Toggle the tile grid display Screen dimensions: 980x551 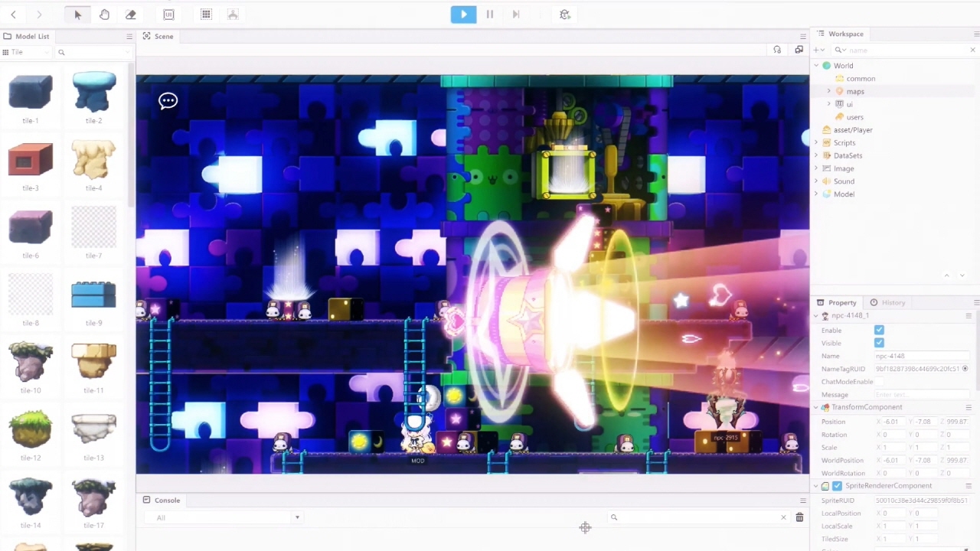(x=206, y=15)
